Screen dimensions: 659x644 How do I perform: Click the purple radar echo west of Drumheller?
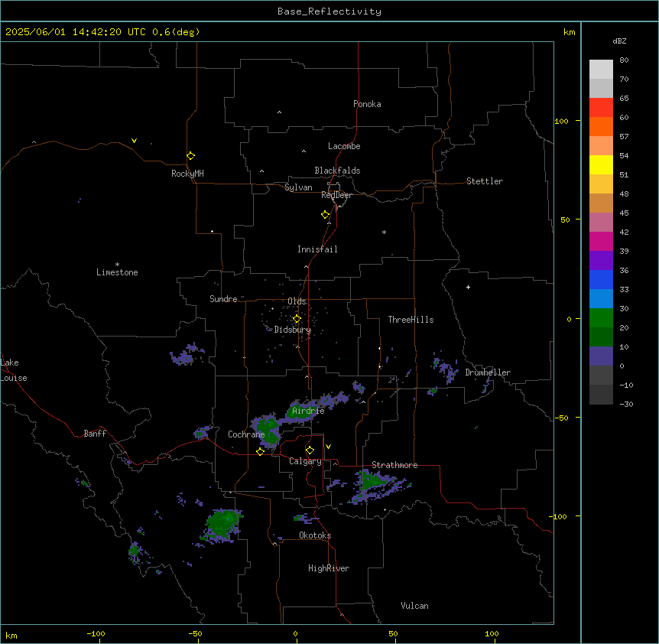[446, 369]
